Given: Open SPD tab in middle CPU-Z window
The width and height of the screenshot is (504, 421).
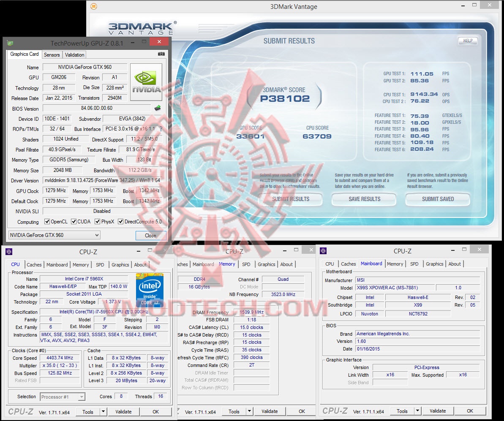Looking at the screenshot, I should click(246, 264).
